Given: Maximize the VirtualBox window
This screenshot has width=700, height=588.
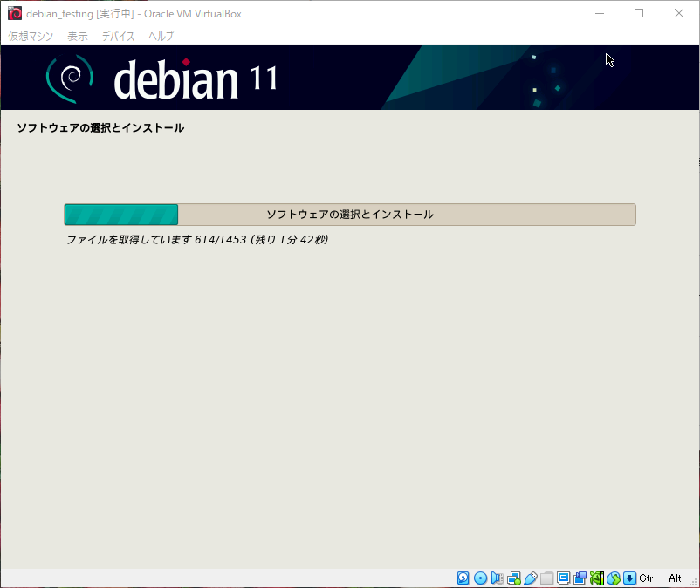Looking at the screenshot, I should coord(639,13).
